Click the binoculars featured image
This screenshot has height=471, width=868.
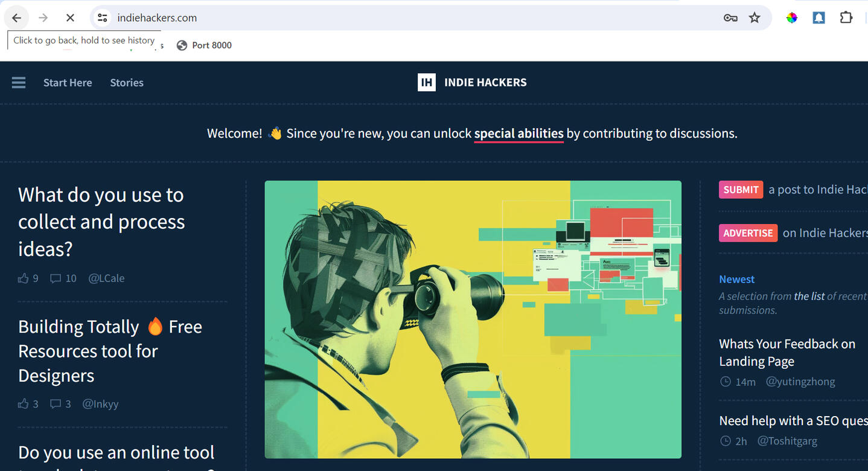click(x=473, y=319)
